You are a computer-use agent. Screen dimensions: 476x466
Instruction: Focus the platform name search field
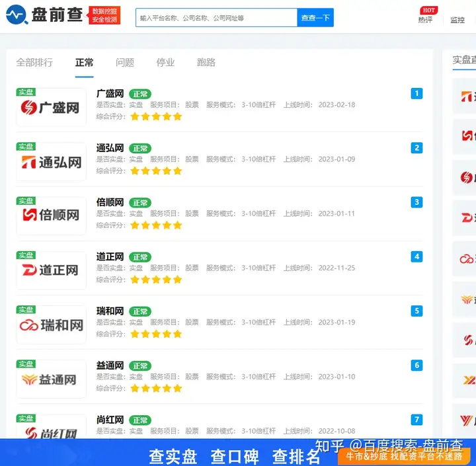tap(216, 18)
